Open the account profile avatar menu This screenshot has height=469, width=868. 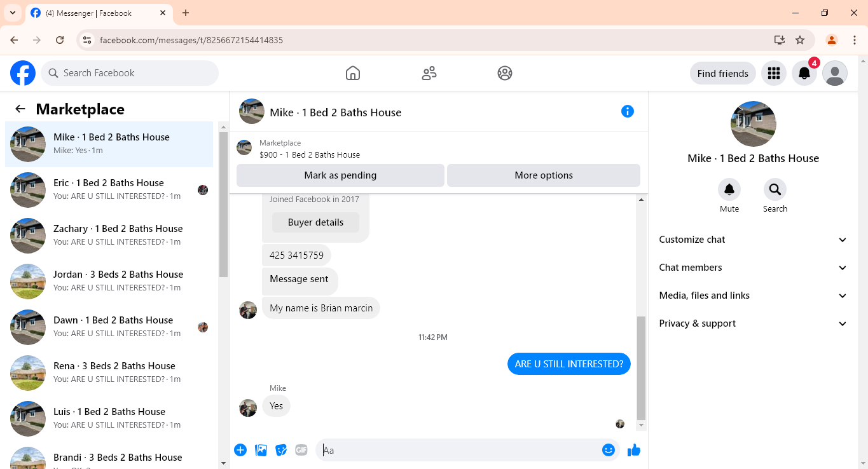pyautogui.click(x=835, y=73)
